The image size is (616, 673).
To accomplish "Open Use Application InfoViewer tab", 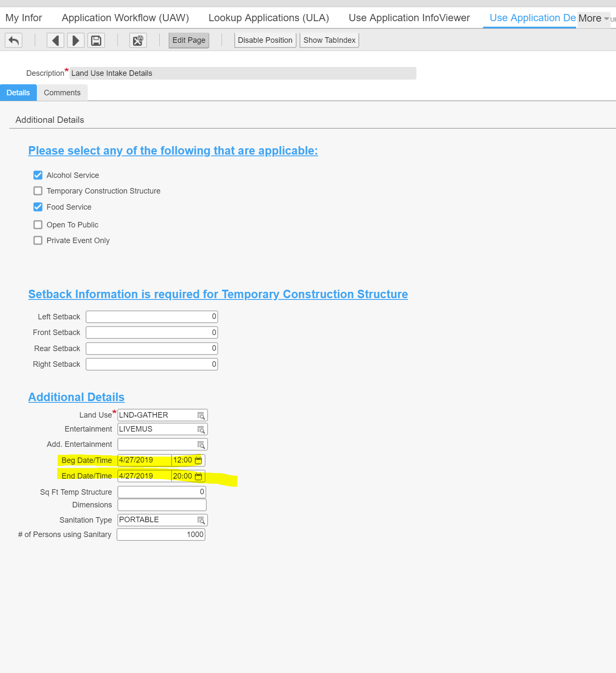I will pyautogui.click(x=409, y=18).
